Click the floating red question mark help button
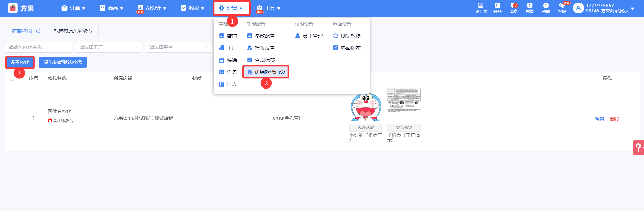This screenshot has width=644, height=211. (x=638, y=147)
